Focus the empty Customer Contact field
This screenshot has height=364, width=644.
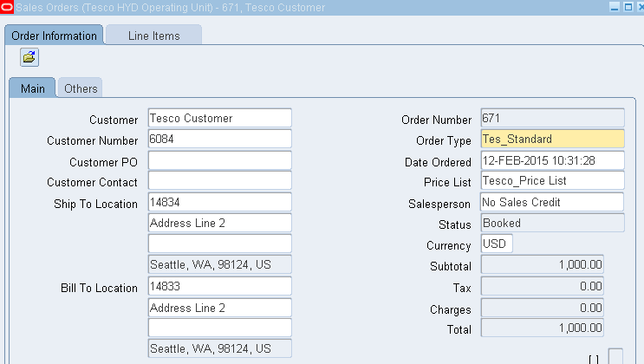tap(220, 181)
